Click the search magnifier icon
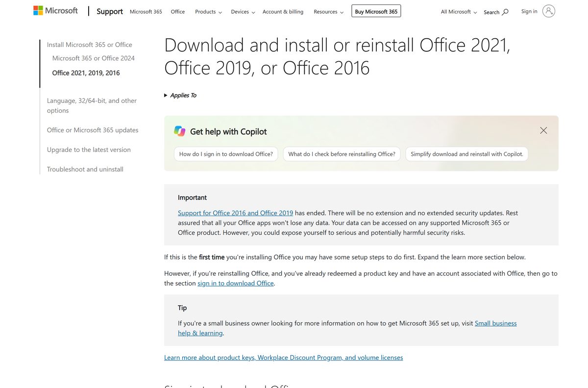This screenshot has height=388, width=588. [x=505, y=12]
